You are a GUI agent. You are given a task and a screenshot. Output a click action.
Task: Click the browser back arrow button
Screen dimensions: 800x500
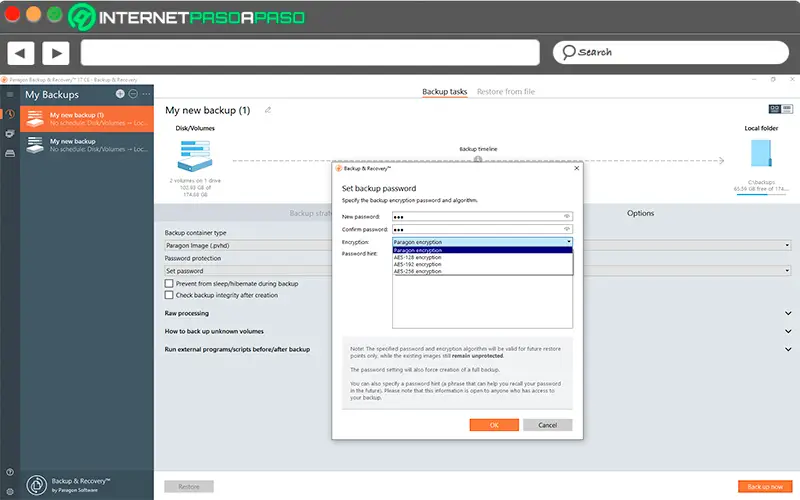tap(21, 53)
